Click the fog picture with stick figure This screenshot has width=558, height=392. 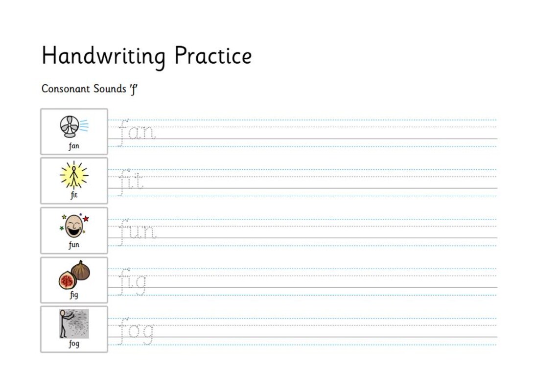pos(74,323)
